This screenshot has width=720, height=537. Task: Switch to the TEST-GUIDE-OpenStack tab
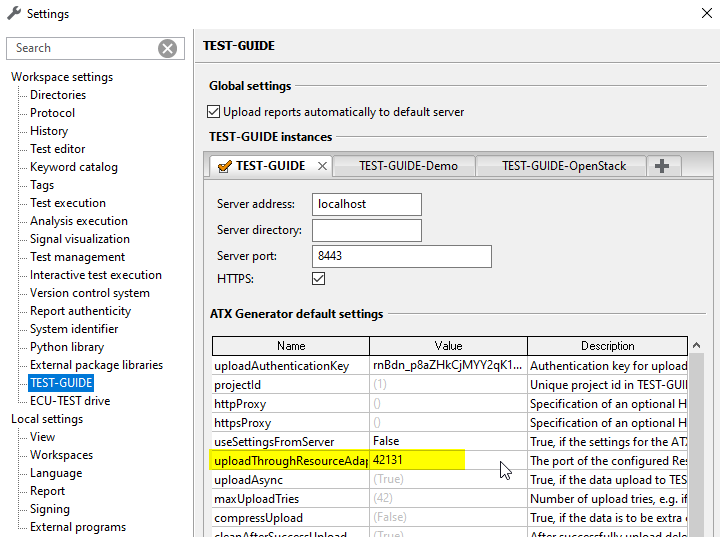pyautogui.click(x=563, y=166)
